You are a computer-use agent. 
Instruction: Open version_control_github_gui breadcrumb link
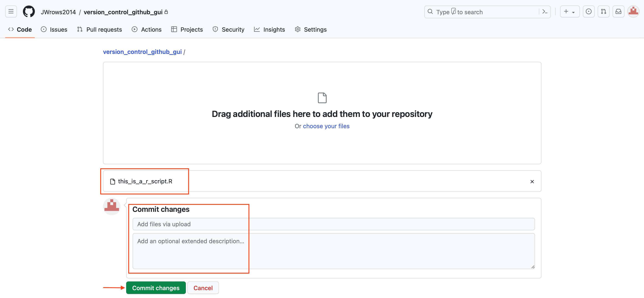142,52
